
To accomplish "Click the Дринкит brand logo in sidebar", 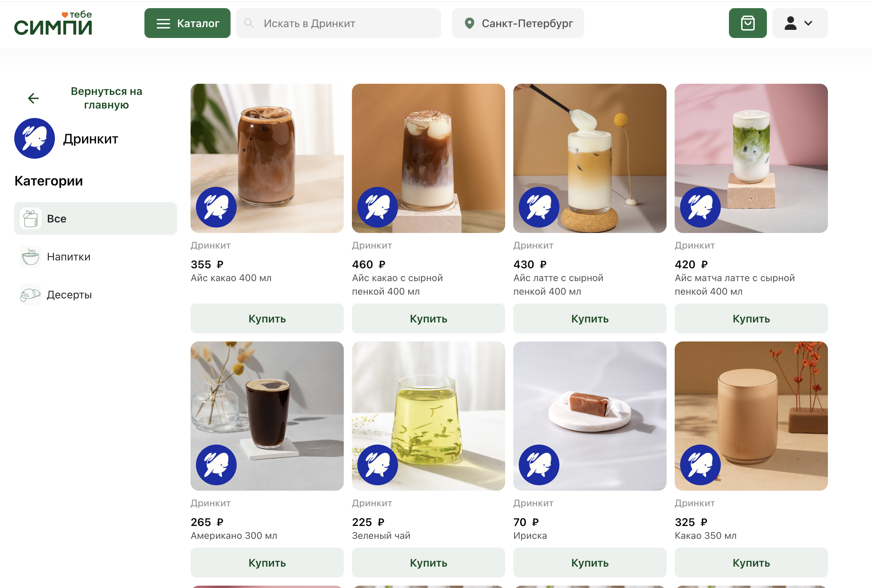I will (35, 139).
